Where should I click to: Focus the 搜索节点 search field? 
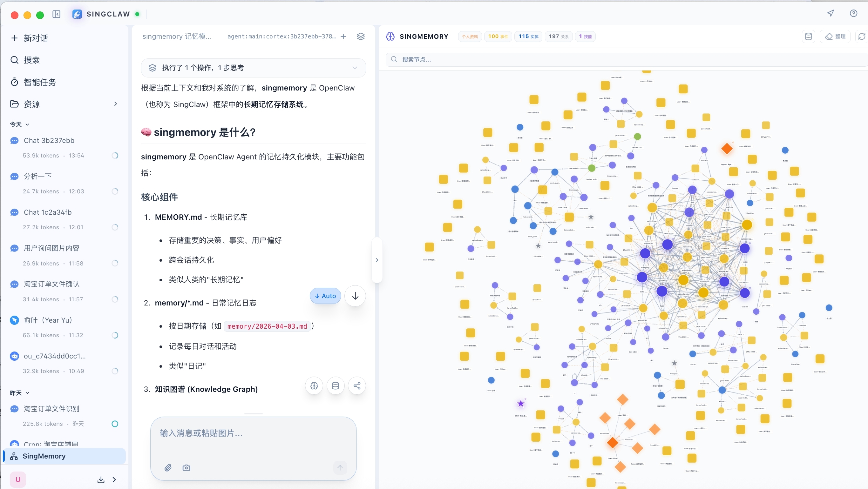[626, 60]
